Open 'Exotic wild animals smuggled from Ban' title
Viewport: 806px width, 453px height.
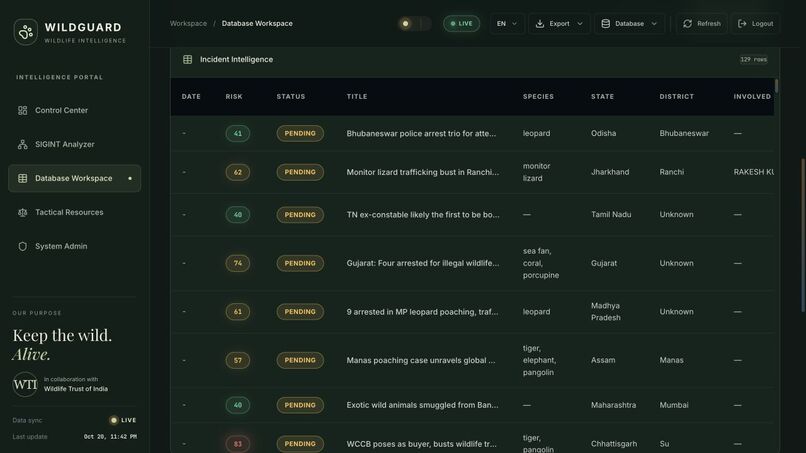pyautogui.click(x=422, y=405)
